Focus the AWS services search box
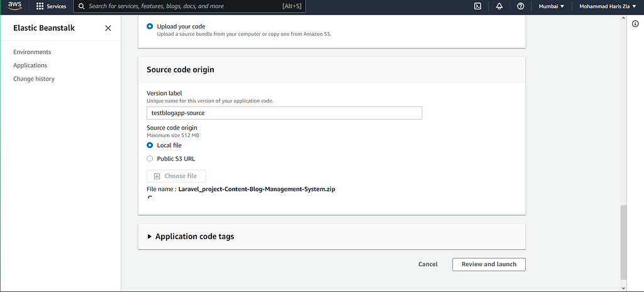Viewport: 644px width, 292px height. (x=189, y=6)
